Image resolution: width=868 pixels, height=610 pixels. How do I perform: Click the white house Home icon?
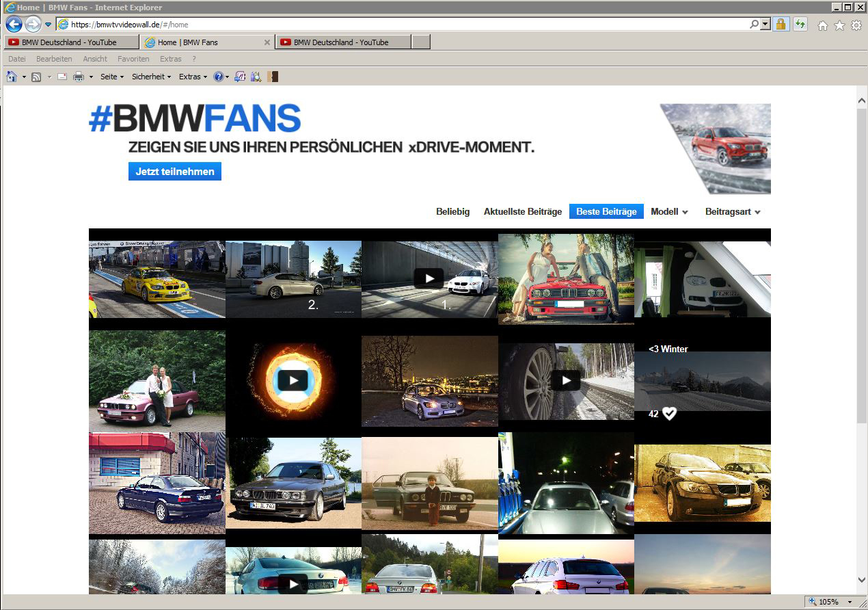pos(823,25)
